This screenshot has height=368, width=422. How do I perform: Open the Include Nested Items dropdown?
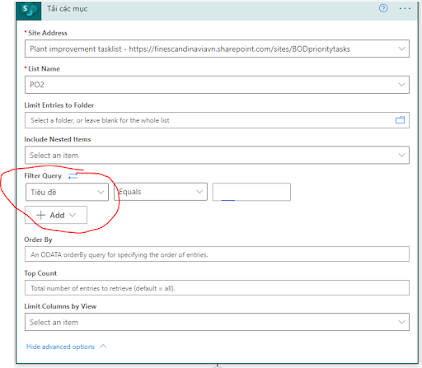click(217, 155)
